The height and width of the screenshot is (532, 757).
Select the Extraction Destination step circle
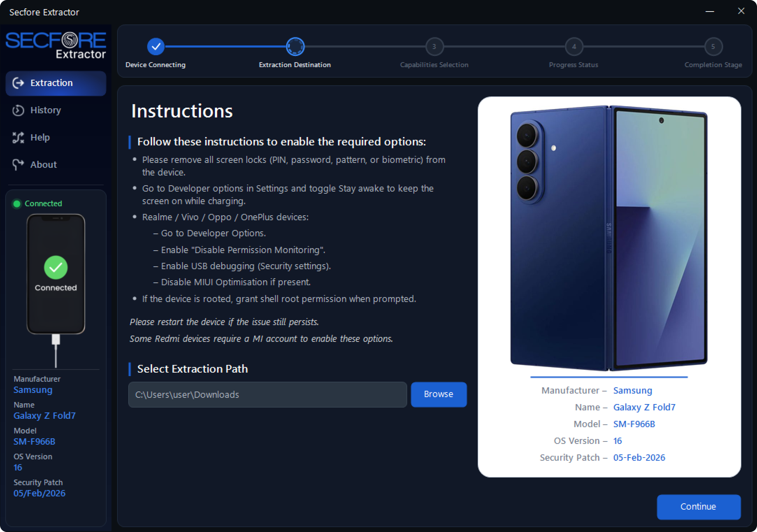pyautogui.click(x=295, y=46)
